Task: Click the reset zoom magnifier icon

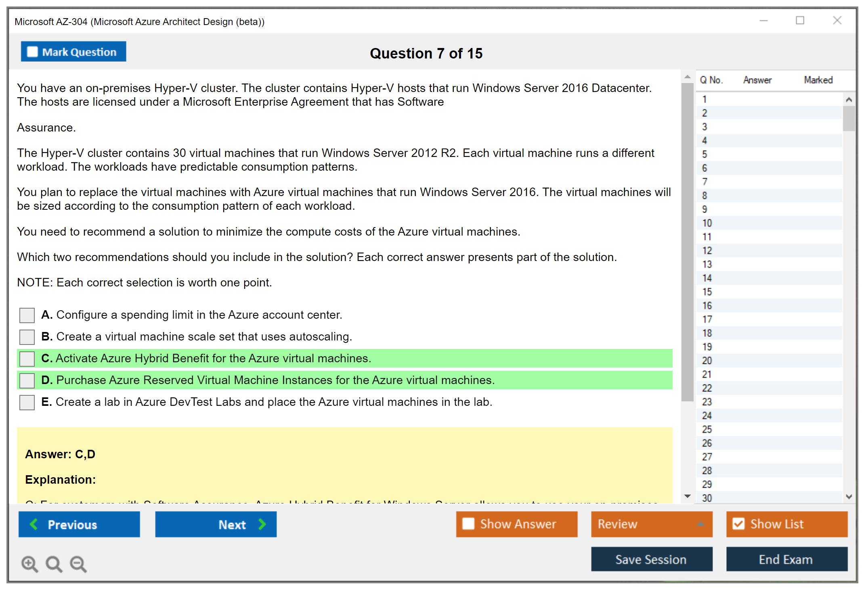Action: coord(54,564)
